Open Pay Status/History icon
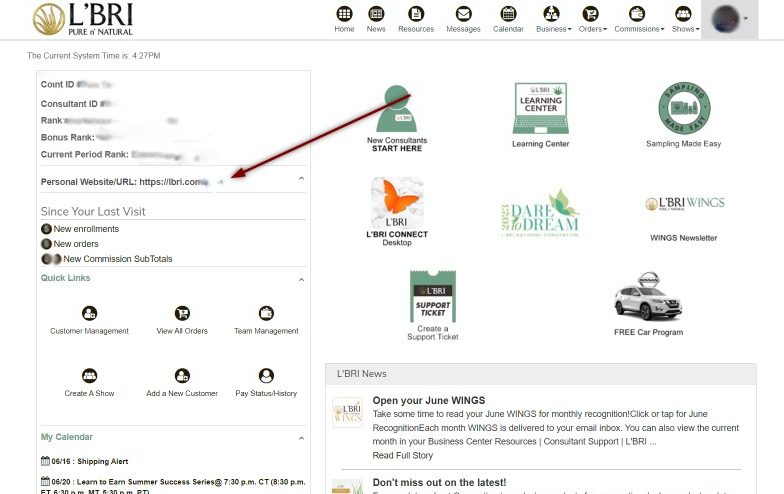784x494 pixels. click(266, 376)
